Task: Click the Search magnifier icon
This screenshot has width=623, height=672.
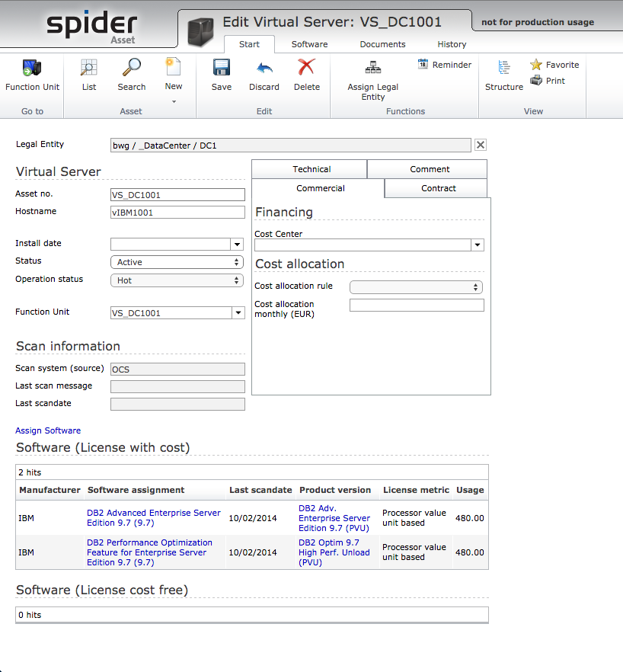Action: click(132, 69)
